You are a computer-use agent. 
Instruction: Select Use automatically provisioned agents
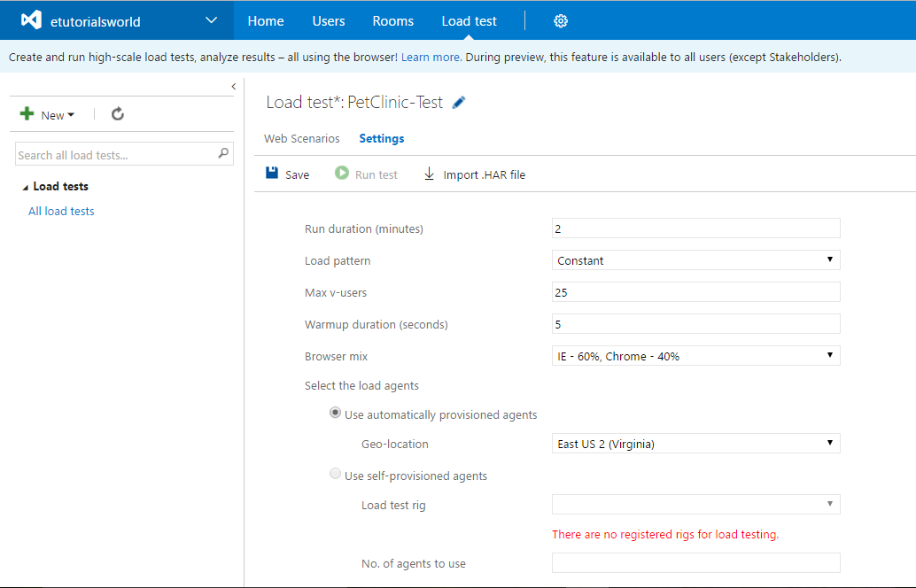click(x=335, y=413)
